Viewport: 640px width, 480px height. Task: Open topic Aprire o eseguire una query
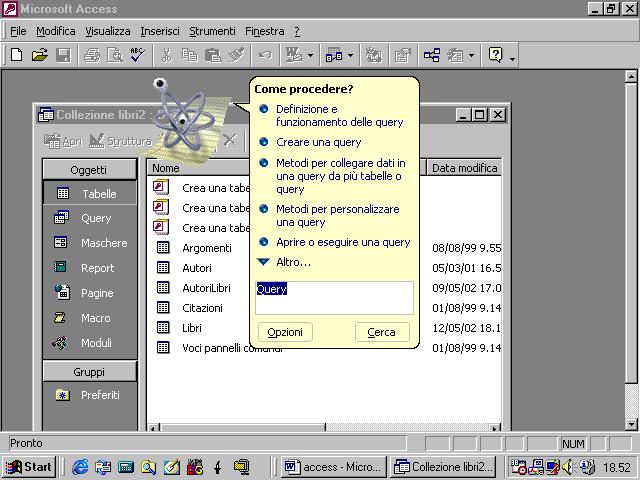point(343,242)
